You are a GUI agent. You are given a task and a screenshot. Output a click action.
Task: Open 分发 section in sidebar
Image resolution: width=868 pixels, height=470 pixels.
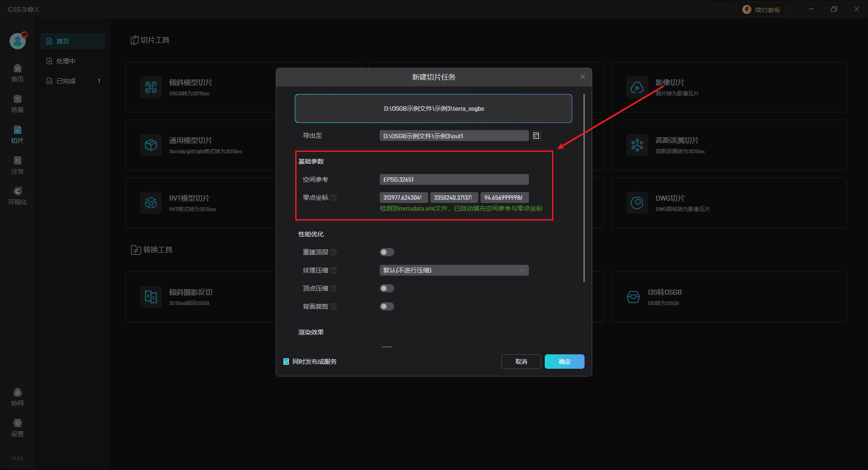17,165
